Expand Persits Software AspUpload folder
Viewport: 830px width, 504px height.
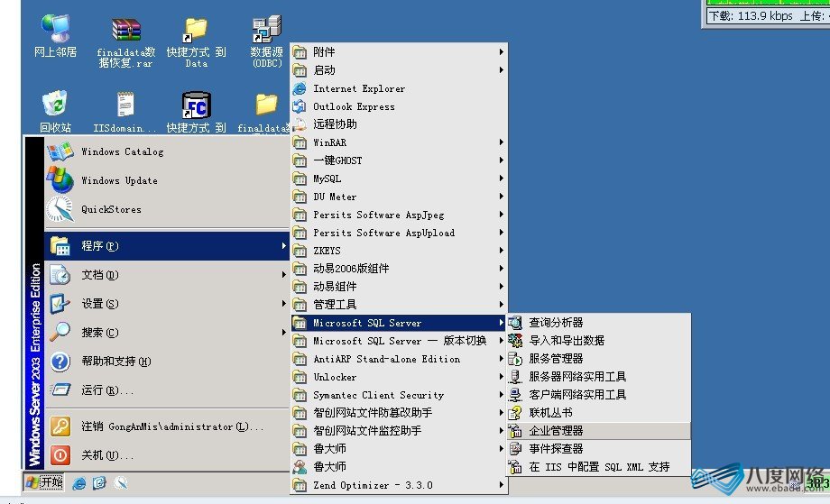click(x=399, y=233)
